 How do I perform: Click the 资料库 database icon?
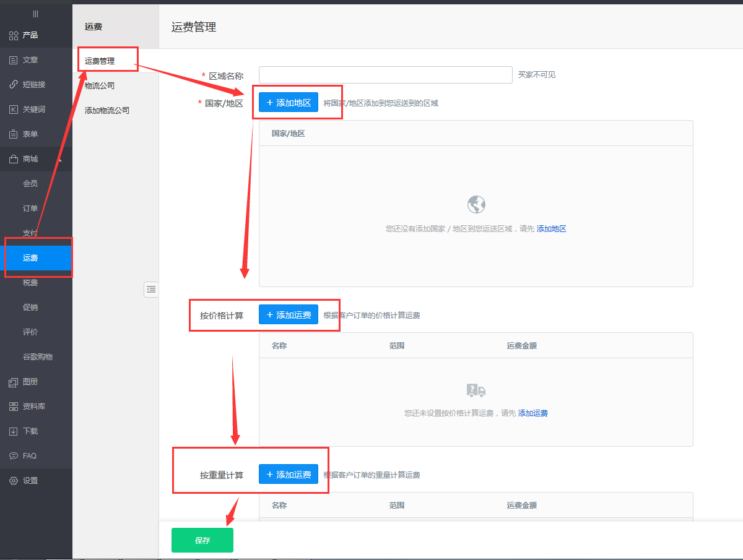pos(14,407)
